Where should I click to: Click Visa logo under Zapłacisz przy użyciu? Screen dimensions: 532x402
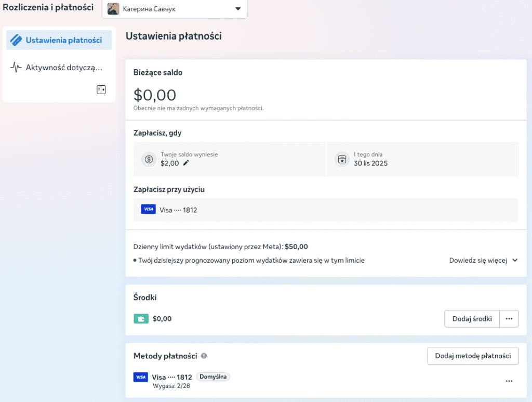(x=148, y=210)
